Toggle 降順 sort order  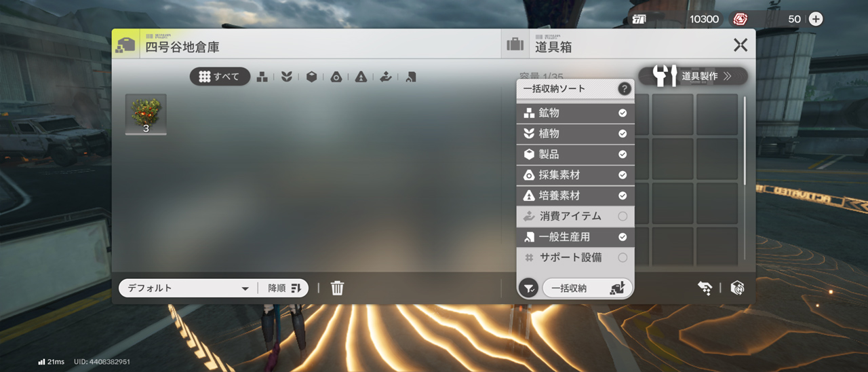pyautogui.click(x=284, y=288)
